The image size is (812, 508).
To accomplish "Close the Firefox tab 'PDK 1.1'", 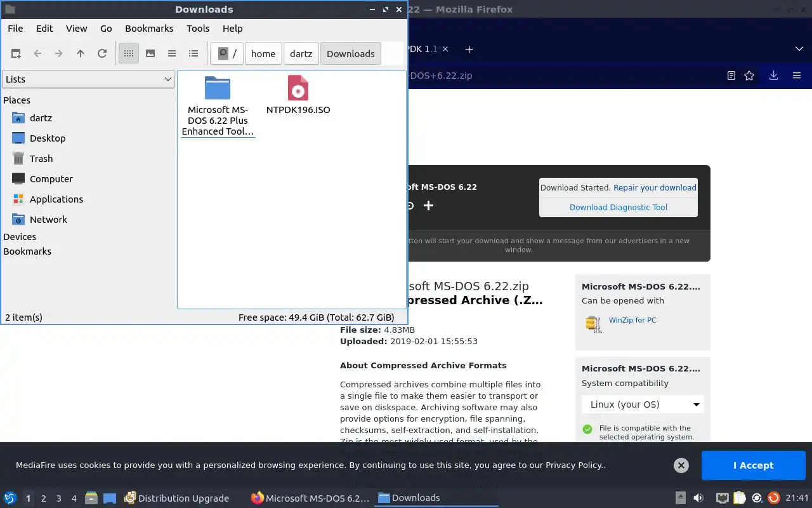I will pyautogui.click(x=445, y=49).
